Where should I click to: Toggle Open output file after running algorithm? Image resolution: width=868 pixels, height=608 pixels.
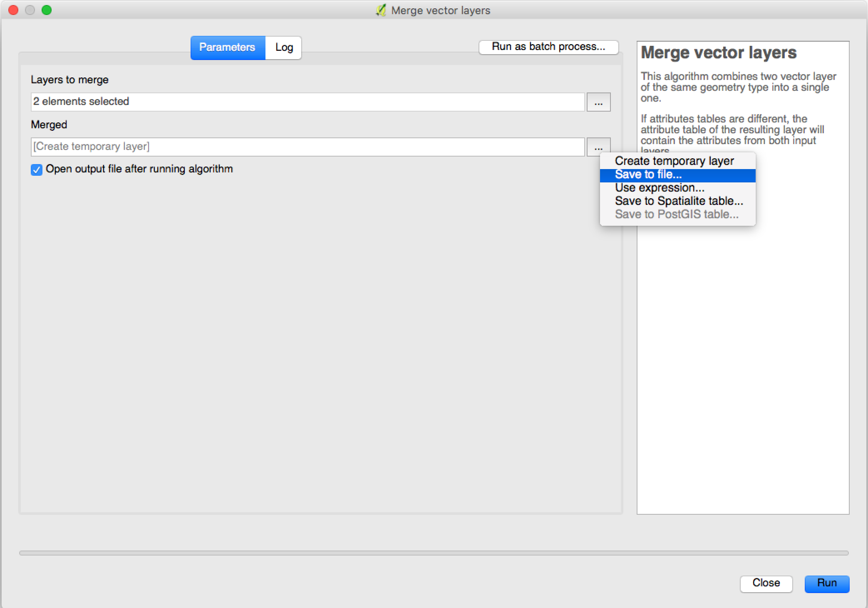37,169
